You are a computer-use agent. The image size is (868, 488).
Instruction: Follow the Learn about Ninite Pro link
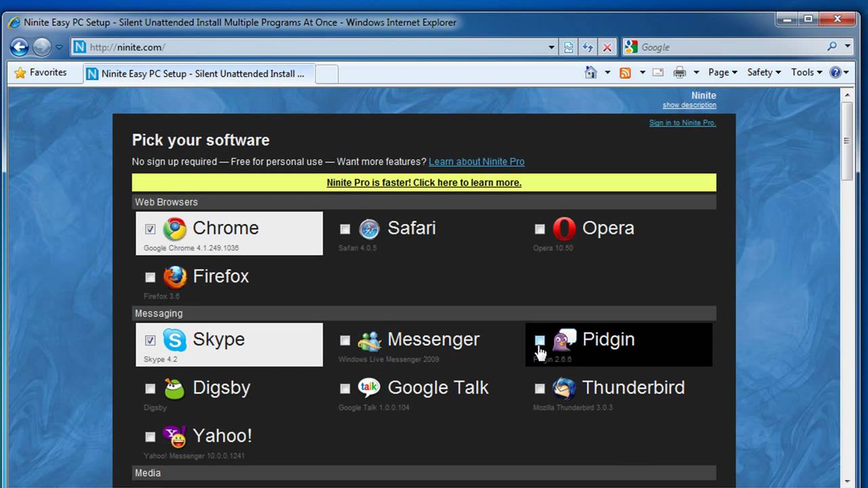coord(476,161)
